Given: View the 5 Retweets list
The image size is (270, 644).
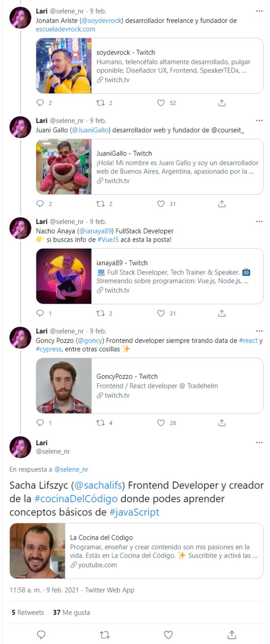Looking at the screenshot, I should pyautogui.click(x=28, y=612).
